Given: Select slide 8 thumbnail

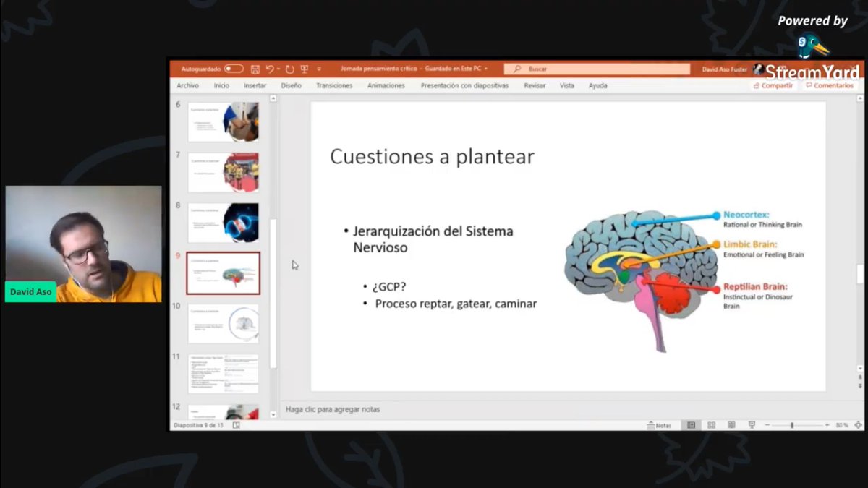Looking at the screenshot, I should (223, 223).
